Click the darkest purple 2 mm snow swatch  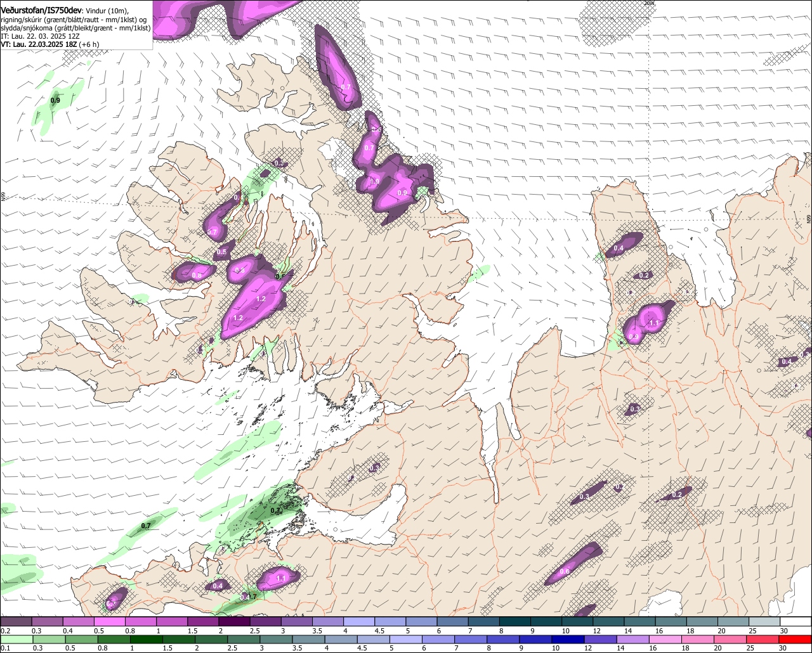click(x=234, y=622)
